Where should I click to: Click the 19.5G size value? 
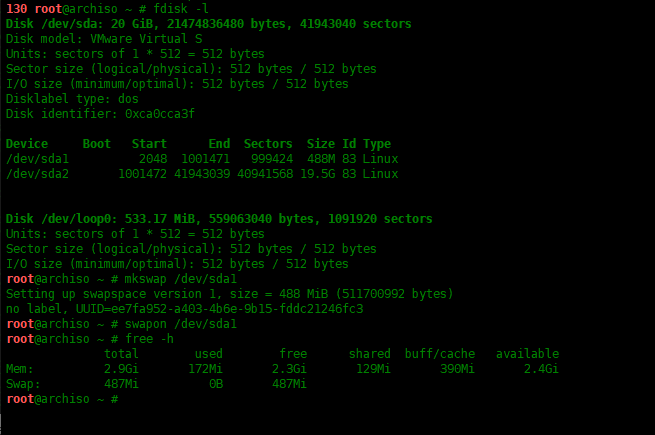click(x=317, y=174)
